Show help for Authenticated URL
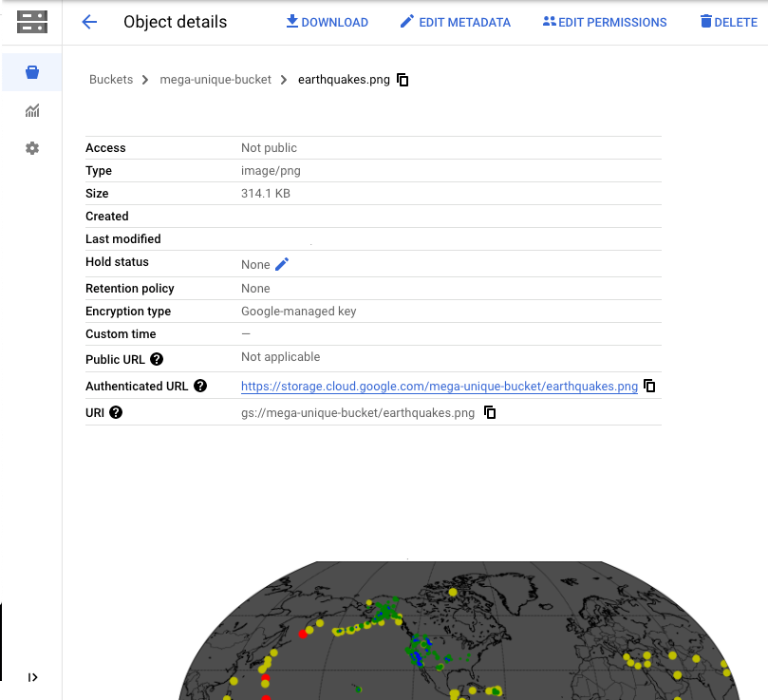This screenshot has height=700, width=768. [x=200, y=386]
